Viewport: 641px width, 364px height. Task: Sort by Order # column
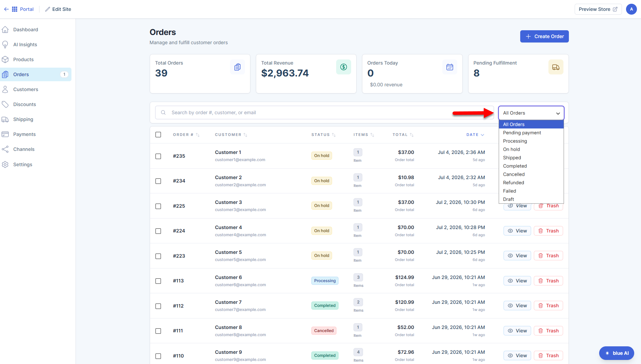click(x=186, y=135)
